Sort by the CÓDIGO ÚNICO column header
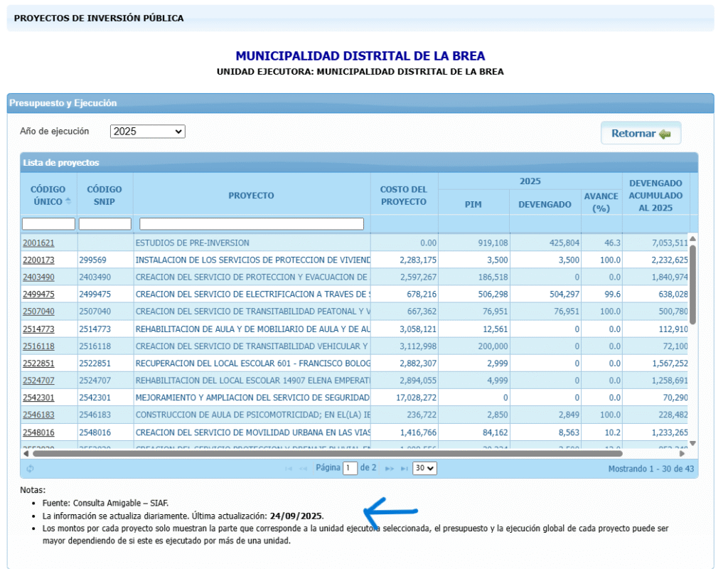 point(48,196)
